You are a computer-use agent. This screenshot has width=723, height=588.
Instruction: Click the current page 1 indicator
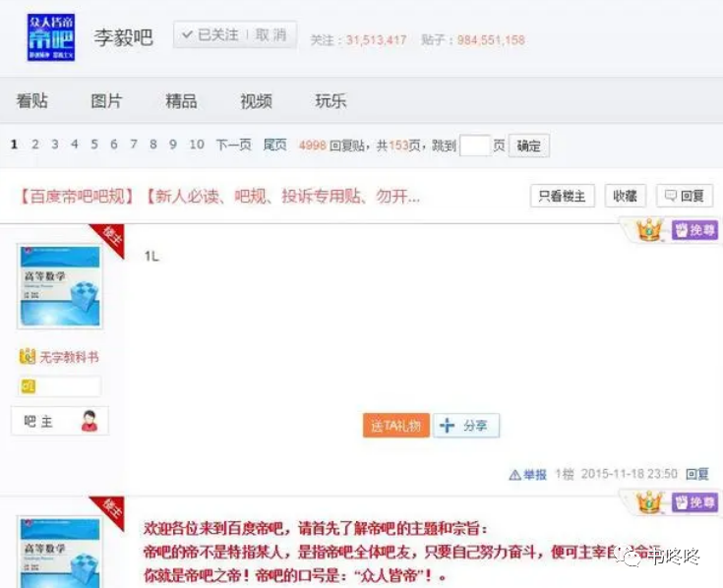coord(15,145)
